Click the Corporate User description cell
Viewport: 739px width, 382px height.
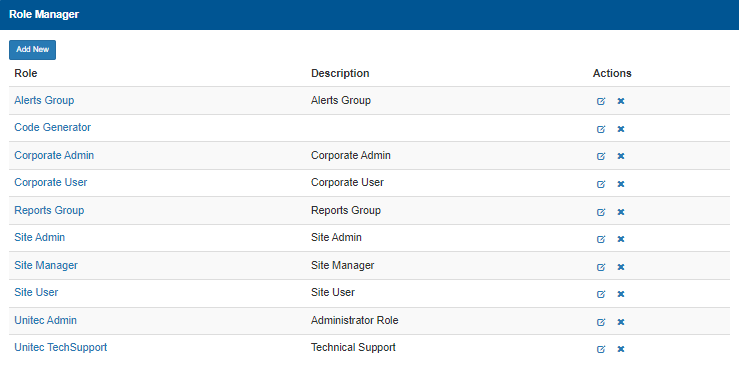(347, 182)
